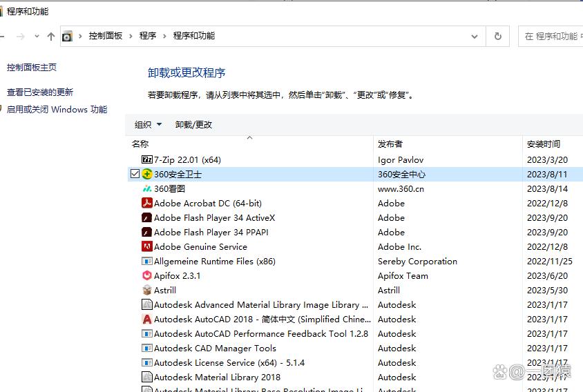Click the Adobe Genuine Service icon

[147, 246]
